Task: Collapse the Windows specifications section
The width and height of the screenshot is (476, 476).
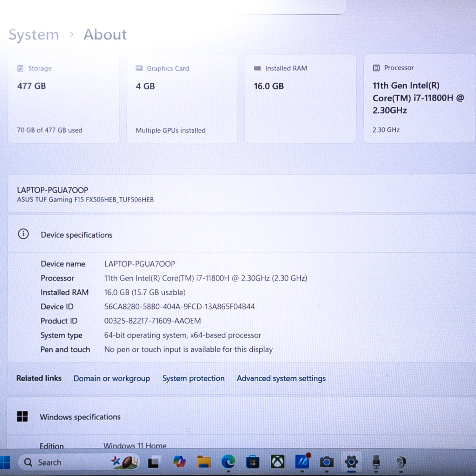Action: coord(241,417)
